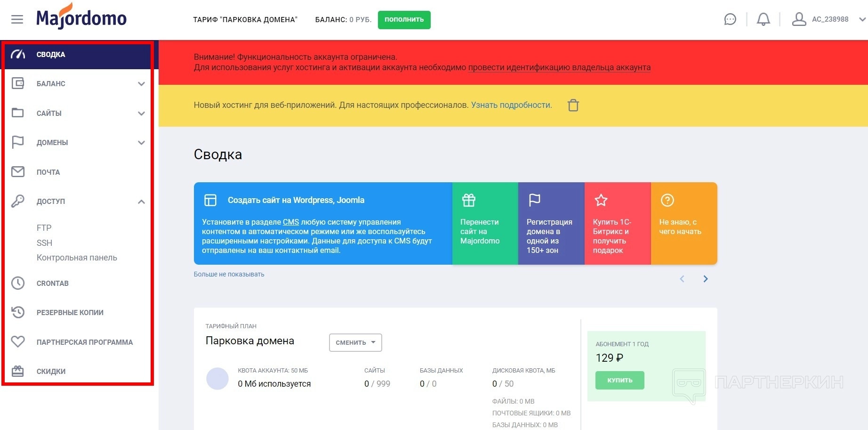This screenshot has height=430, width=868.
Task: Click the Создать сайт на Wordpress, Joomla heading
Action: 296,200
